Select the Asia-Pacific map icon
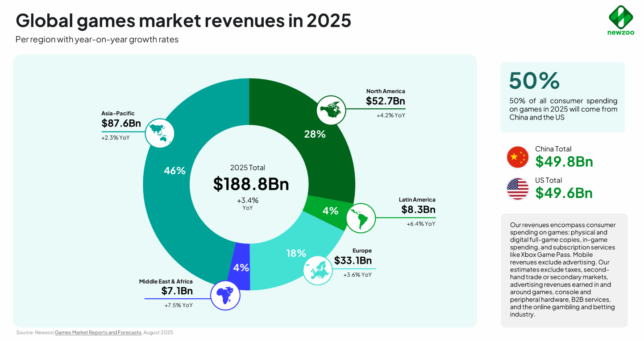 pos(159,133)
